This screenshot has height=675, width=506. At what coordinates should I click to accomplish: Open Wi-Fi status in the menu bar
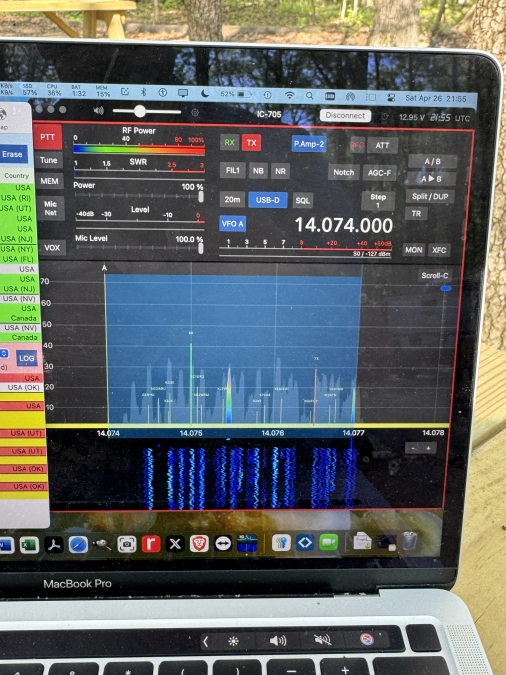289,95
